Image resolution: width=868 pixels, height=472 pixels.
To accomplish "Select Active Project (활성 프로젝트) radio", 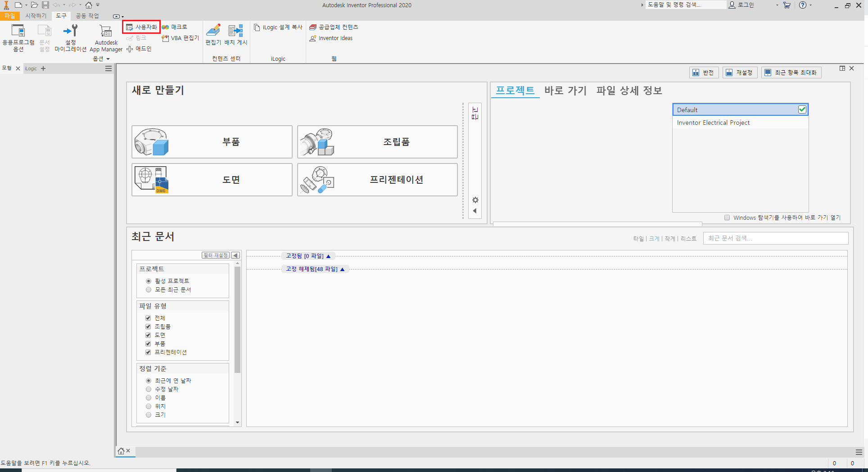I will (x=149, y=281).
